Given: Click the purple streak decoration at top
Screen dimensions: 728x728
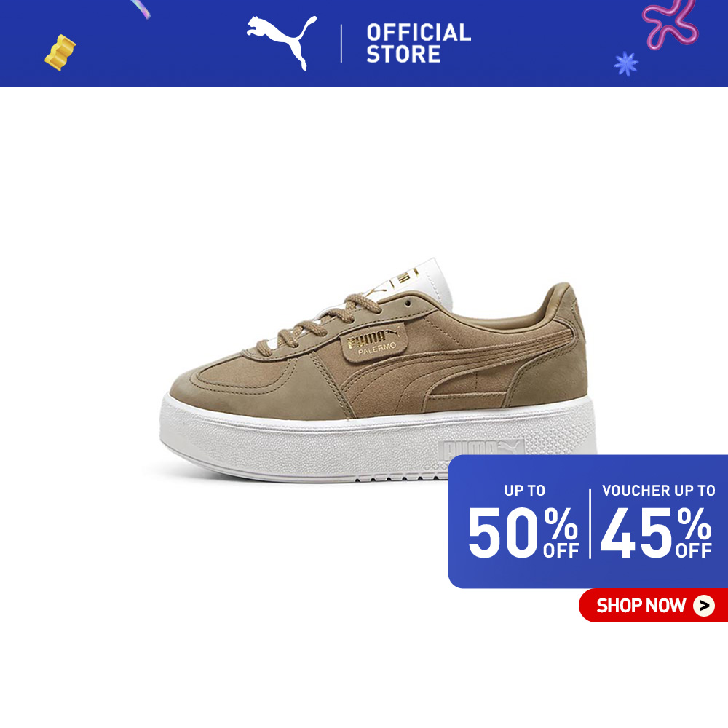Looking at the screenshot, I should 141,9.
